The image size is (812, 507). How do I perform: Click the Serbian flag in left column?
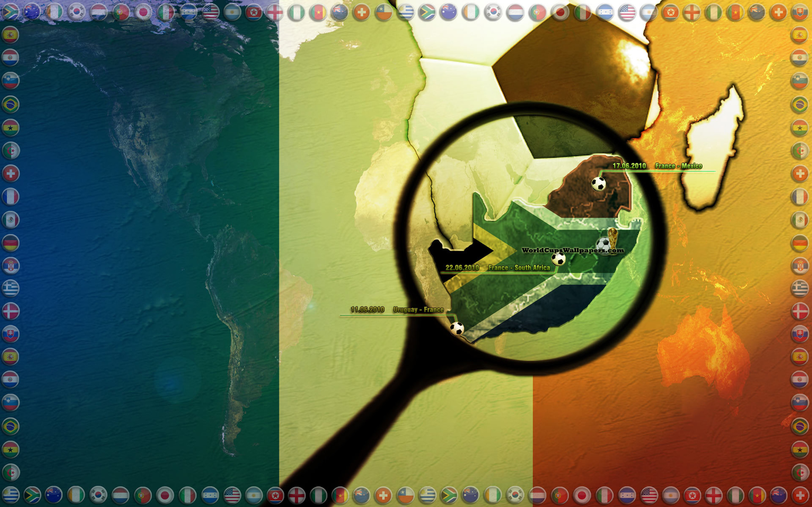point(10,266)
